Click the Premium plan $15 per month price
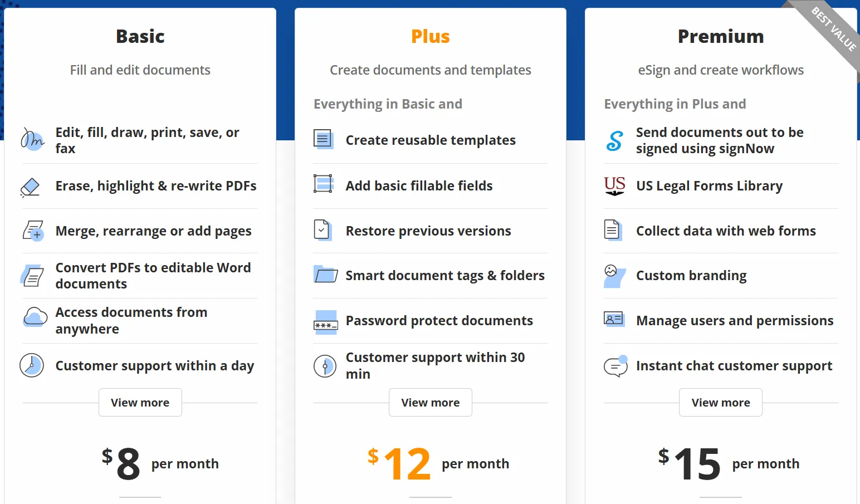The width and height of the screenshot is (860, 504). [x=727, y=463]
